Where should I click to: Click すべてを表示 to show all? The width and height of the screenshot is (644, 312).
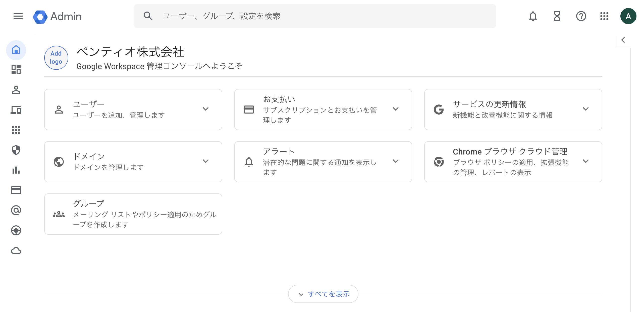click(x=323, y=294)
